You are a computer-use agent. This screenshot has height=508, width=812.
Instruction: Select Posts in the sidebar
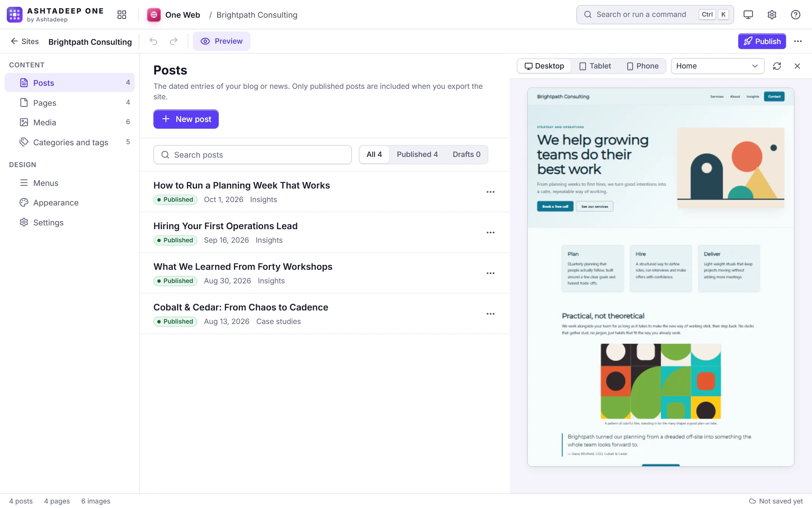(x=70, y=83)
